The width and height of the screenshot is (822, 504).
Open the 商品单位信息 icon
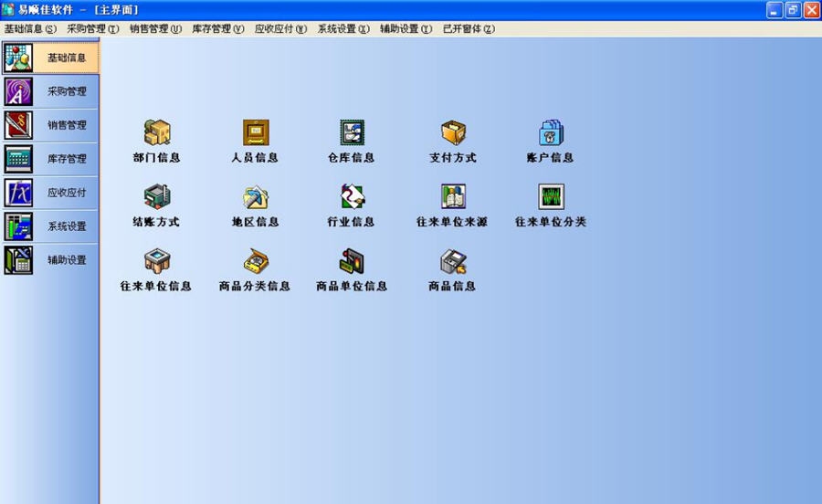click(x=352, y=261)
